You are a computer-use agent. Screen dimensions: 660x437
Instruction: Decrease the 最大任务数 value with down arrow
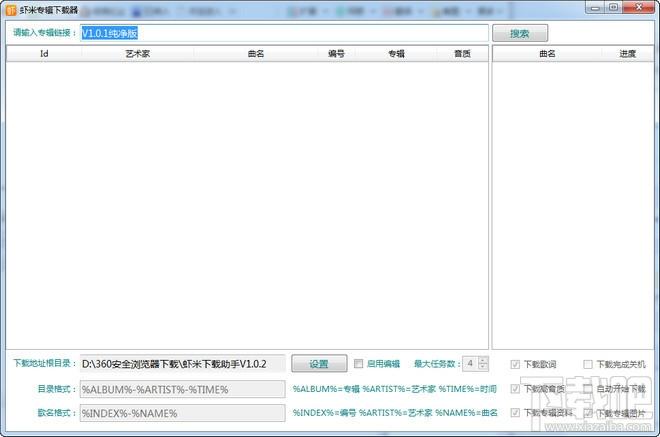pyautogui.click(x=483, y=367)
